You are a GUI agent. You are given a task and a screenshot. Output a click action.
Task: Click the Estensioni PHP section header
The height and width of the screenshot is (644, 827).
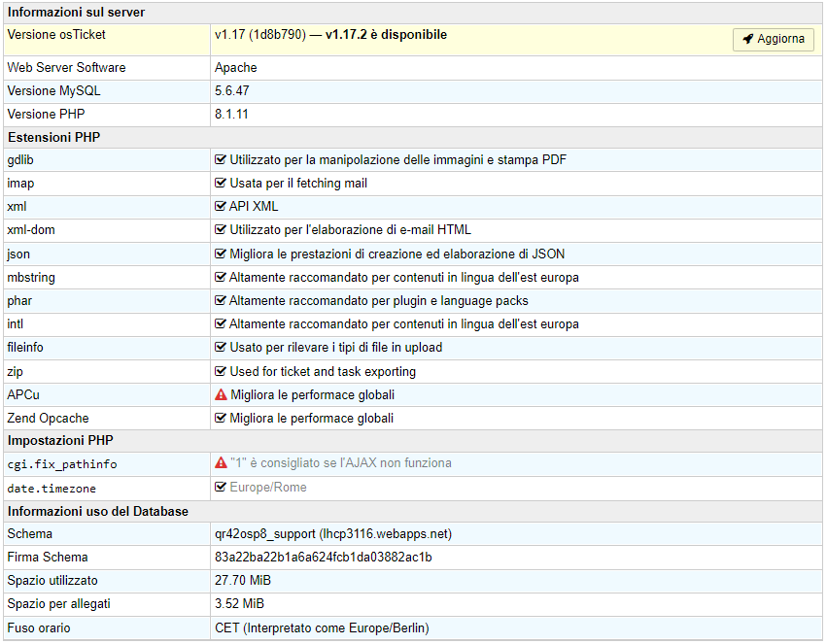53,137
